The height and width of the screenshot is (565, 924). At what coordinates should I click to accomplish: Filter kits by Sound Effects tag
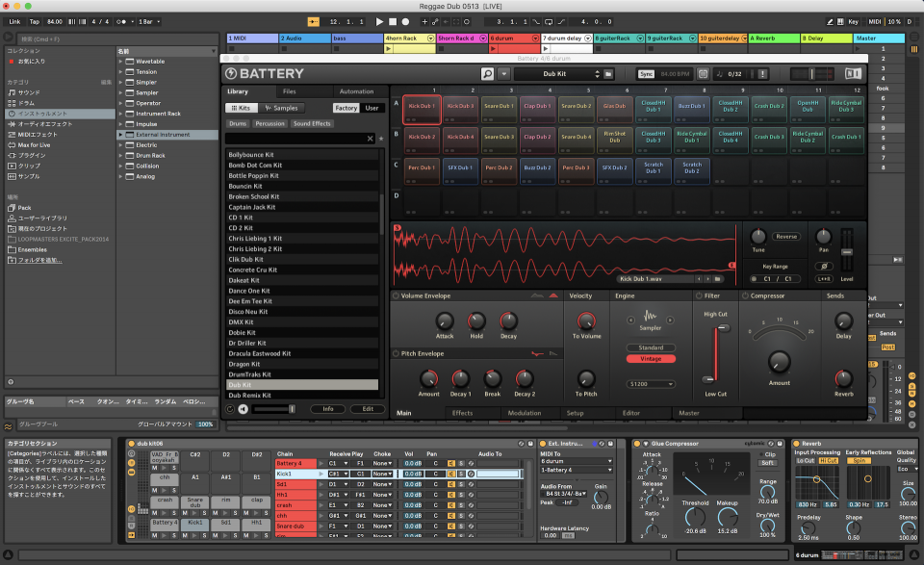(312, 124)
